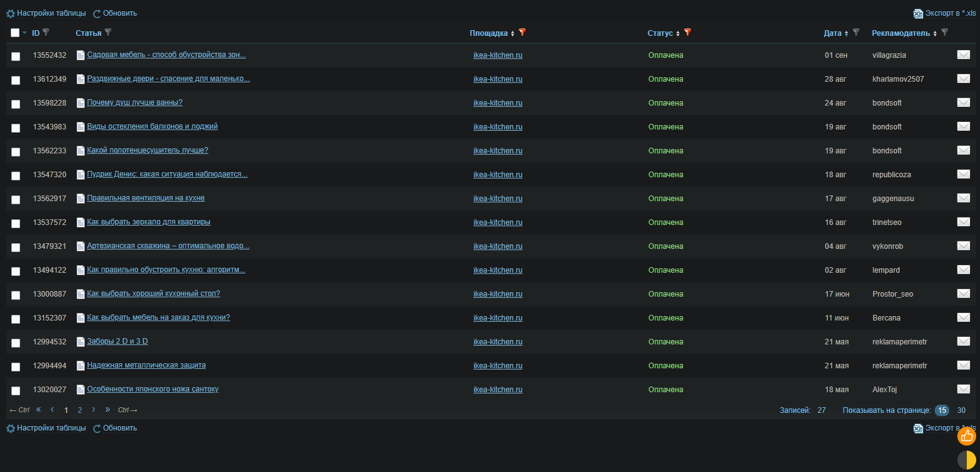Click filter icon next to ID column
980x472 pixels.
[45, 32]
